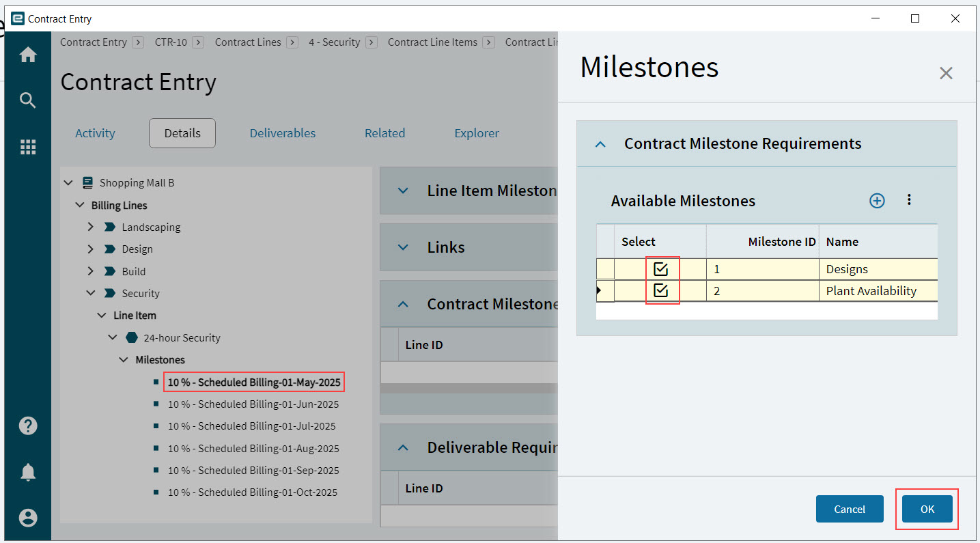Collapse the Deliverable Requirements section

tap(403, 448)
